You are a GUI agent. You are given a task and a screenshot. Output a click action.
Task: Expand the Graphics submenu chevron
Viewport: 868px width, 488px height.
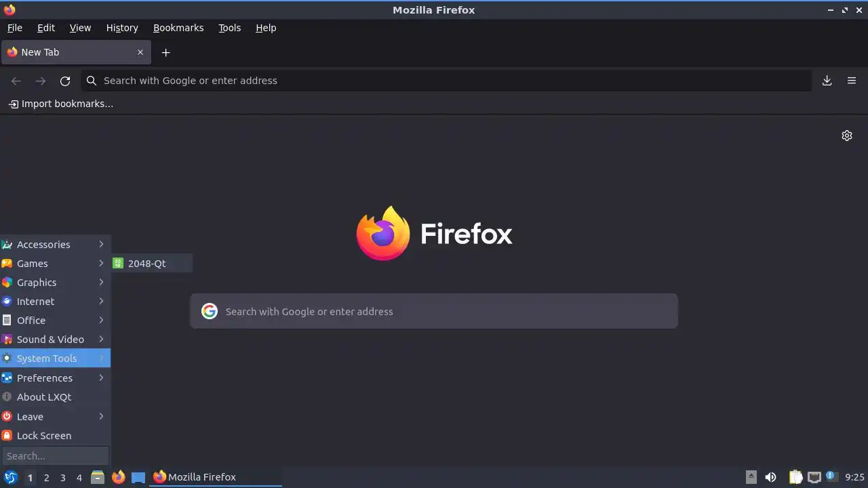tap(101, 282)
